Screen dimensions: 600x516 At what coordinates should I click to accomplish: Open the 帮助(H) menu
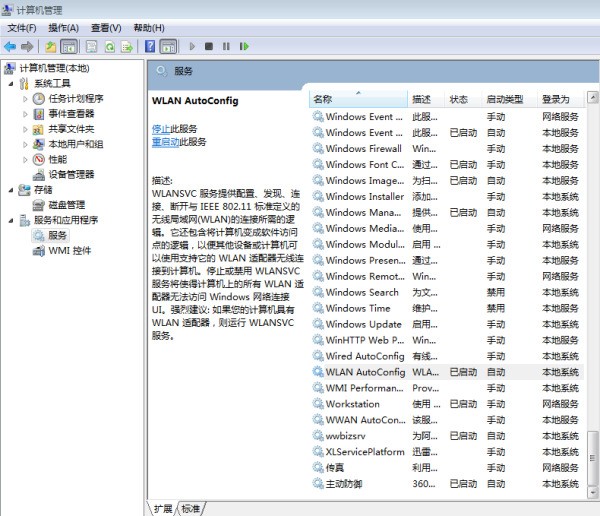point(149,28)
